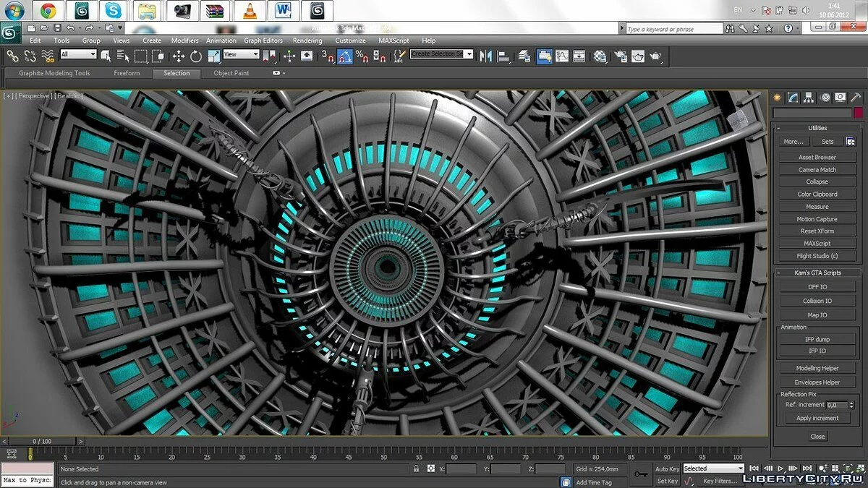Activate the Select and Rotate tool
Viewport: 868px width, 488px height.
[196, 56]
